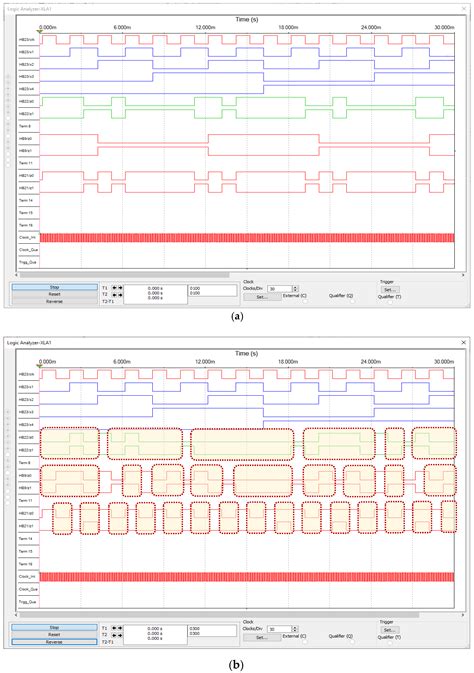Open Trigger Set dialog in lower analyzer

[x=389, y=630]
